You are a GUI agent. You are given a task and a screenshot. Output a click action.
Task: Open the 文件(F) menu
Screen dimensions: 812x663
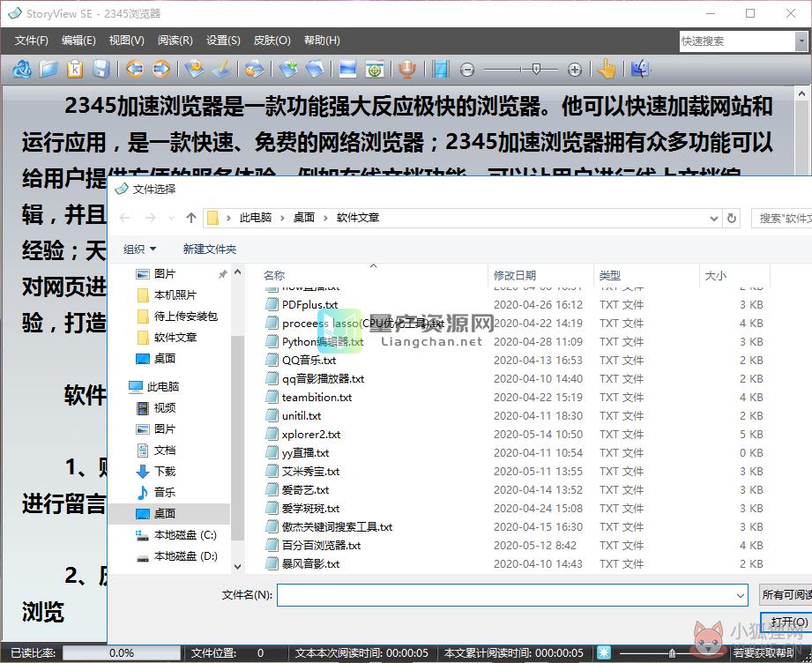coord(31,41)
